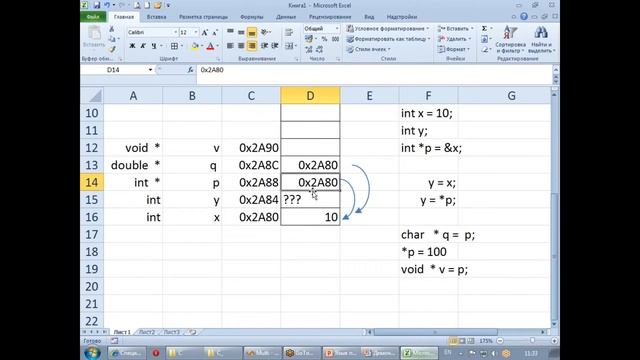Open the Лист3 sheet tab
Image resolution: width=640 pixels, height=360 pixels.
(x=172, y=332)
